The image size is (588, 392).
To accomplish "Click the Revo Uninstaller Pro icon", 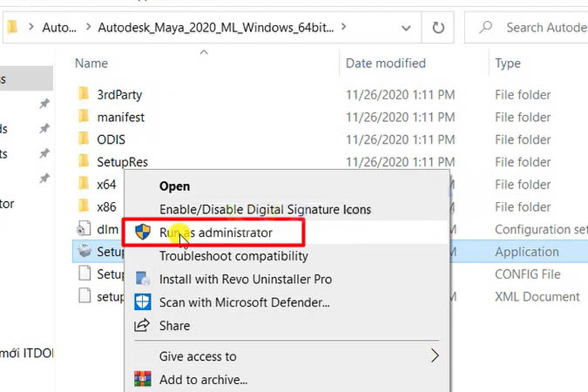I will click(x=142, y=279).
